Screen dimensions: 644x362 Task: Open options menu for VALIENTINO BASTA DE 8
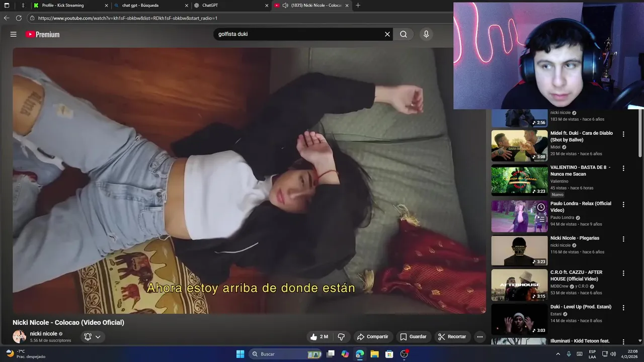(623, 168)
